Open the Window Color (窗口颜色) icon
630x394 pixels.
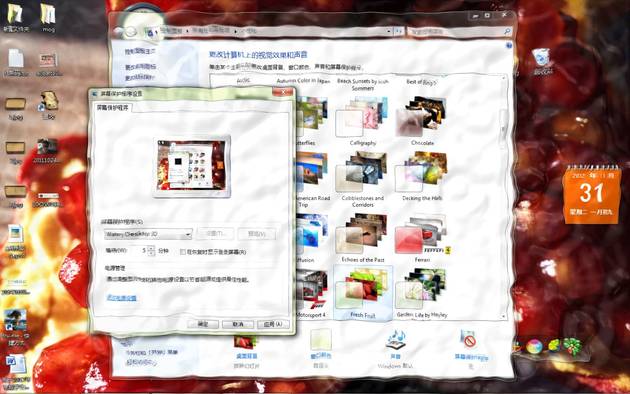pos(321,345)
